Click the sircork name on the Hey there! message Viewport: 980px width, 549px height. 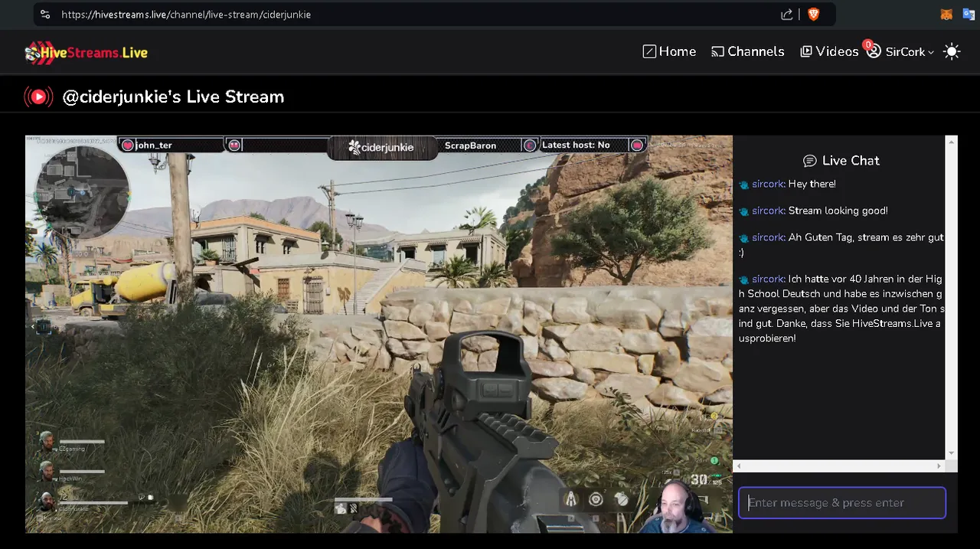click(x=768, y=184)
